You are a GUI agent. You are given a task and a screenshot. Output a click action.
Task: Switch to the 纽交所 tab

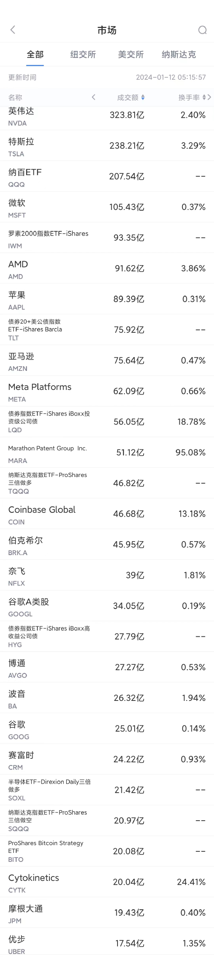click(83, 54)
